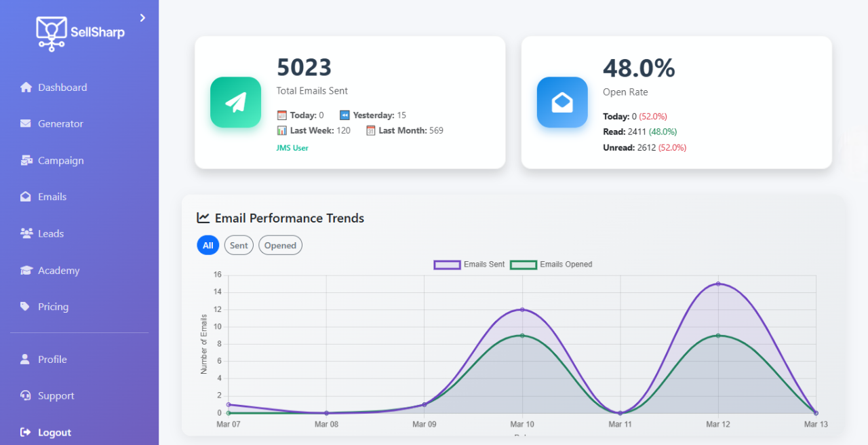Click the Support headset icon

(26, 396)
